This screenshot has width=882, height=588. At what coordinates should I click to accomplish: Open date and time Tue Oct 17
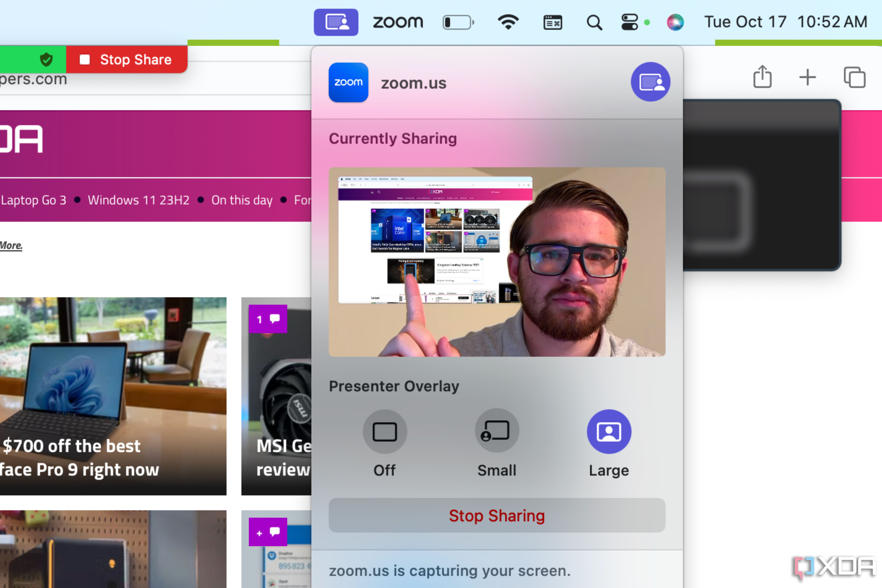[786, 22]
